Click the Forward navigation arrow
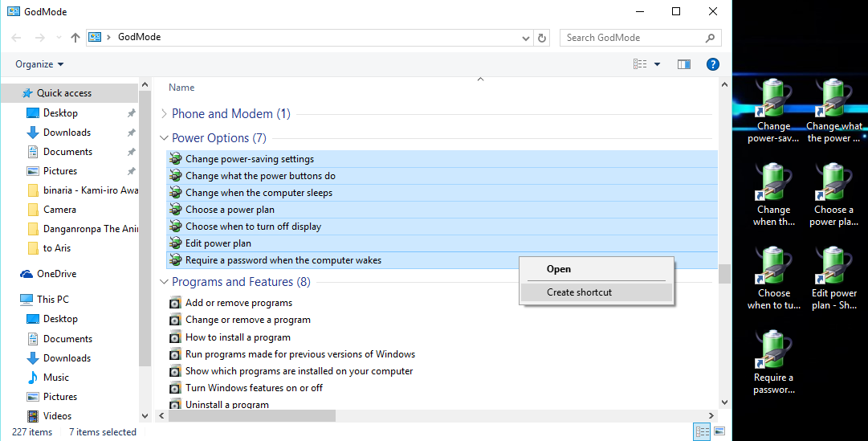The width and height of the screenshot is (868, 441). (x=40, y=38)
